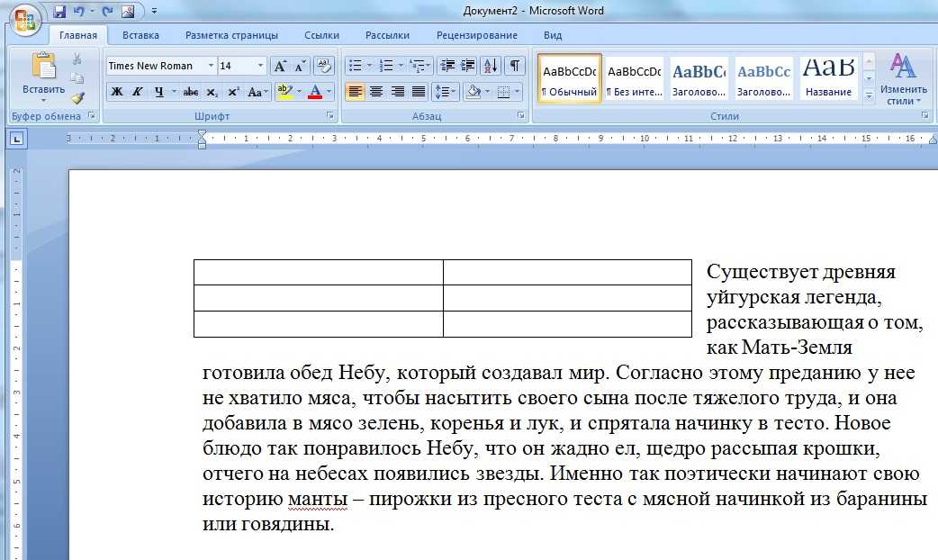938x560 pixels.
Task: Toggle underline Ч formatting
Action: click(x=158, y=92)
